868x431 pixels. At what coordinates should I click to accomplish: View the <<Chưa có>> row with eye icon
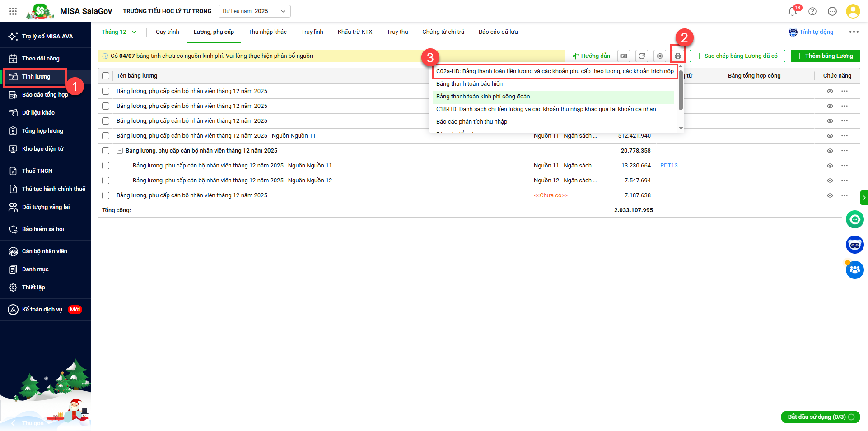click(830, 195)
